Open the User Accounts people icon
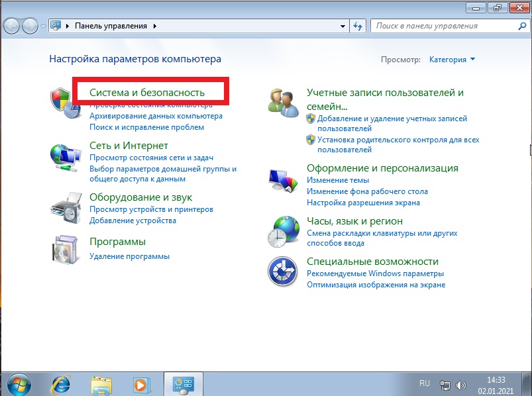This screenshot has height=396, width=532. pyautogui.click(x=283, y=103)
